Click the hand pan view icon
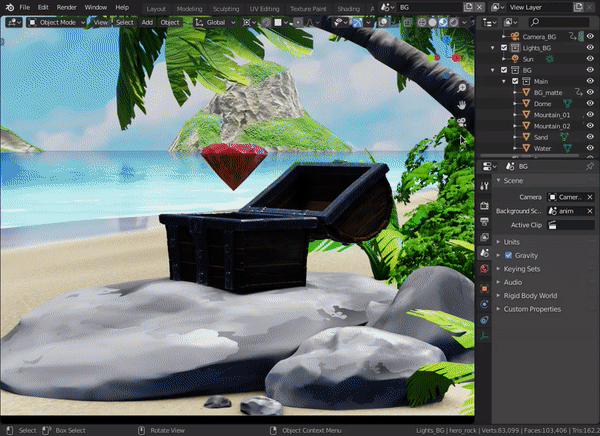This screenshot has width=600, height=436. (462, 105)
